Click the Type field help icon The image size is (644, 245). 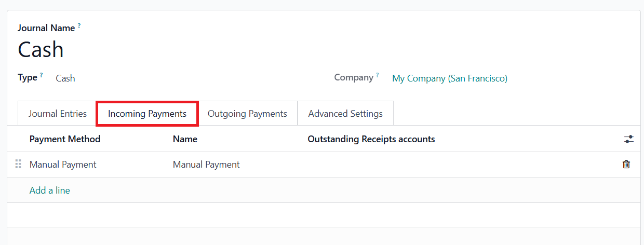pyautogui.click(x=41, y=75)
